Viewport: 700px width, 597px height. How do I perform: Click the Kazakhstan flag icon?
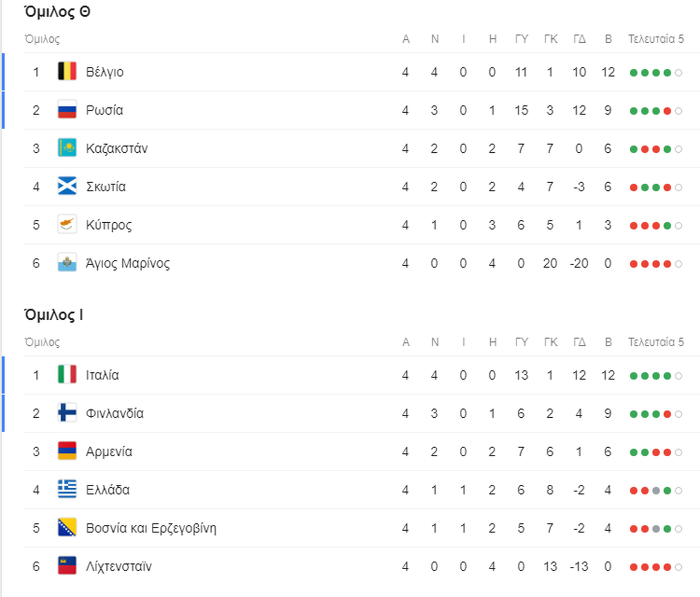click(67, 148)
